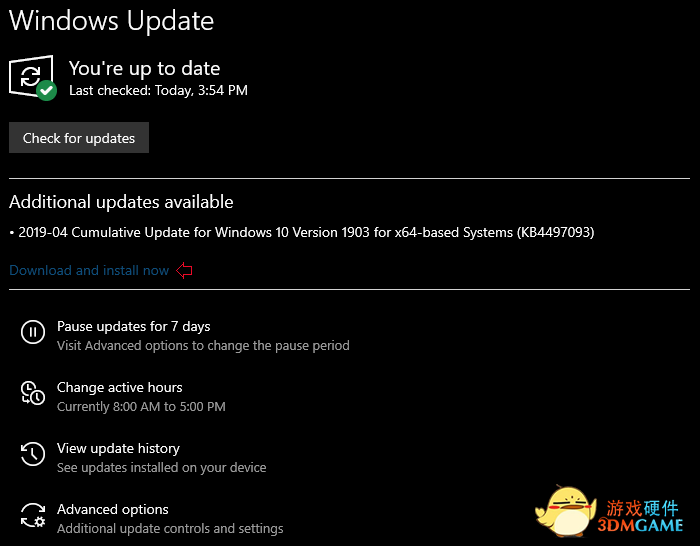Screen dimensions: 700x546
Task: Click the red arrow pointing at the download link
Action: 183,270
